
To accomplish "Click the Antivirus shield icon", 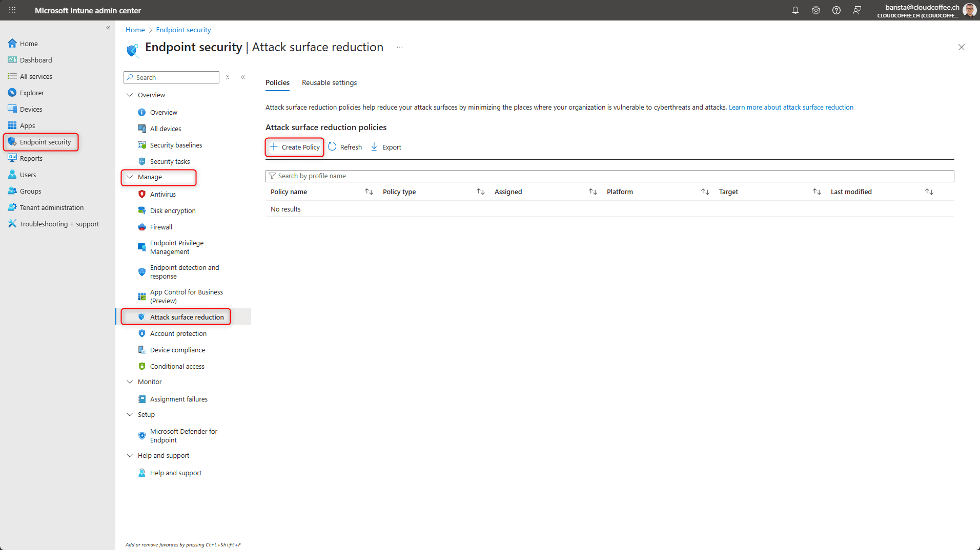I will [142, 194].
